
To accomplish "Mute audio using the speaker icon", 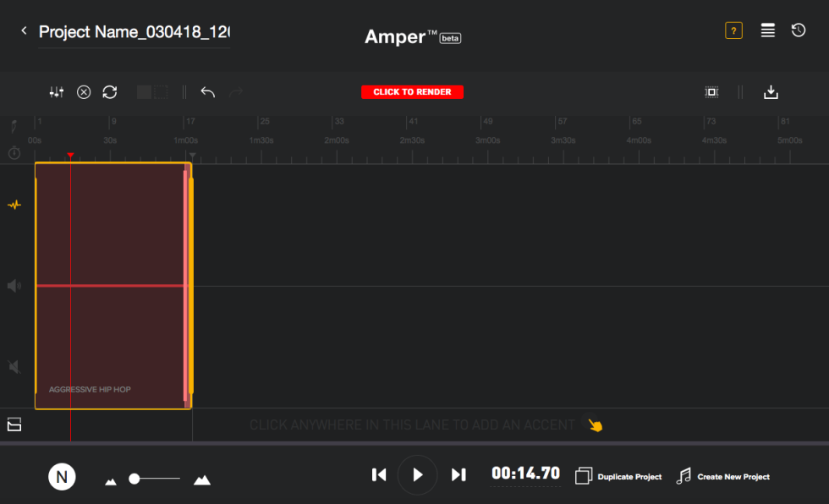I will point(14,285).
